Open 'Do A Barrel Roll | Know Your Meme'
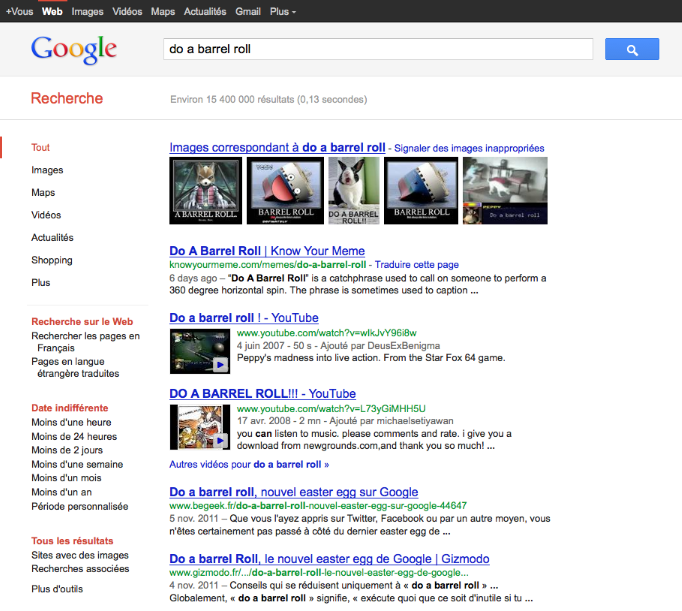Viewport: 682px width, 611px height. (x=267, y=251)
